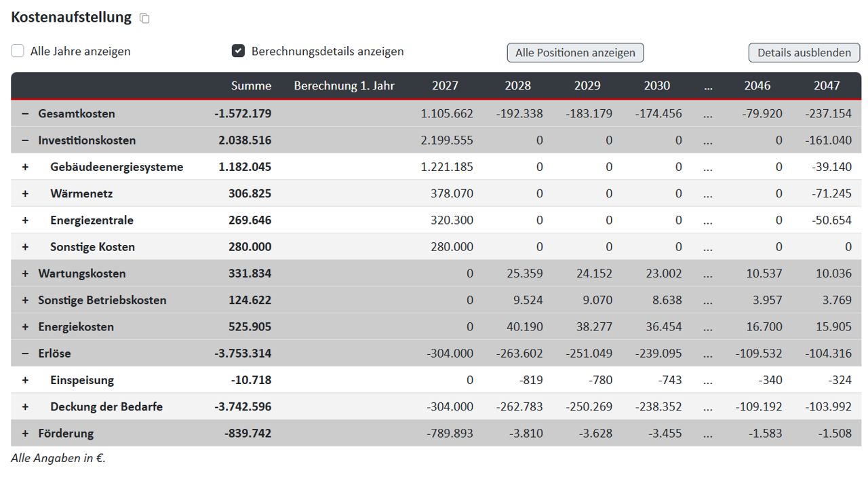Viewport: 868px width, 477px height.
Task: Click Erlöse sum -3.753.314
Action: [243, 354]
